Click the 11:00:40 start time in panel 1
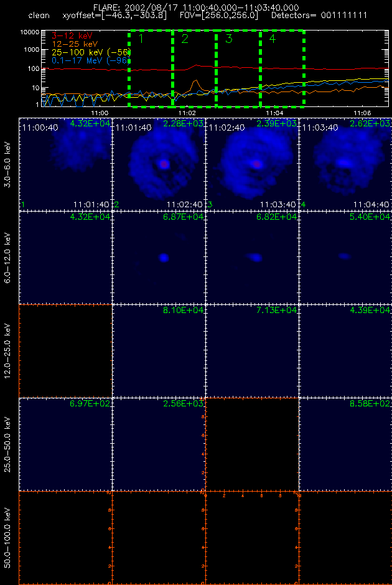392x585 pixels. pyautogui.click(x=40, y=128)
